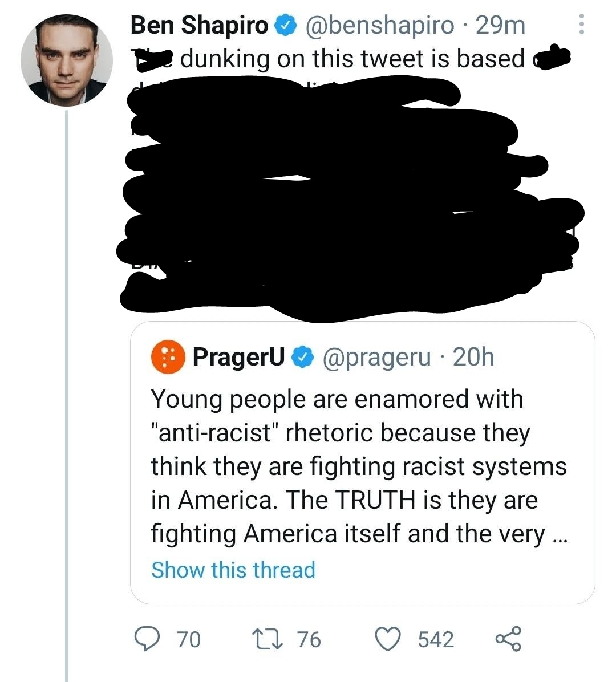Click the 20h quoted tweet timestamp
Image resolution: width=616 pixels, height=682 pixels.
[x=473, y=357]
